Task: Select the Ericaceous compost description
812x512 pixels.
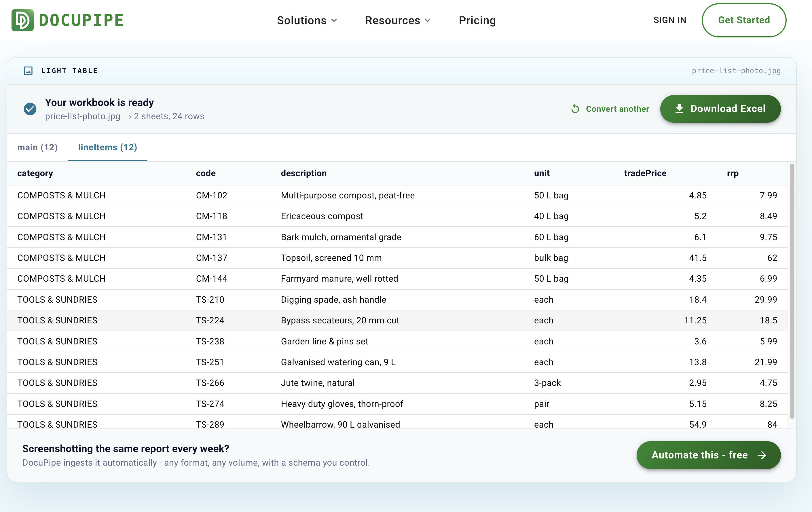Action: click(x=322, y=216)
